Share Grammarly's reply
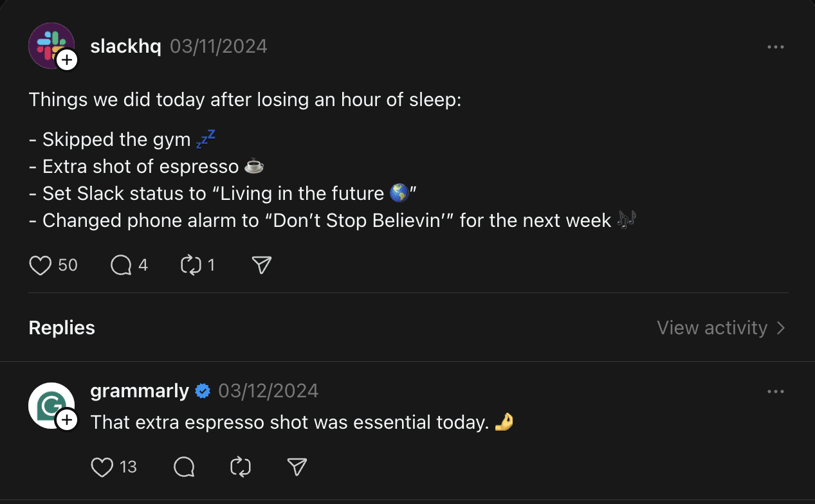Viewport: 815px width, 504px height. click(297, 467)
